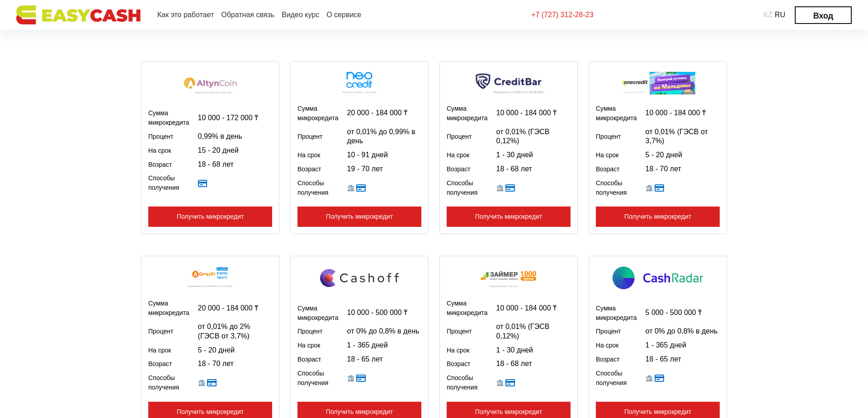The width and height of the screenshot is (868, 418).
Task: Open the "Видео курс" section
Action: 300,14
